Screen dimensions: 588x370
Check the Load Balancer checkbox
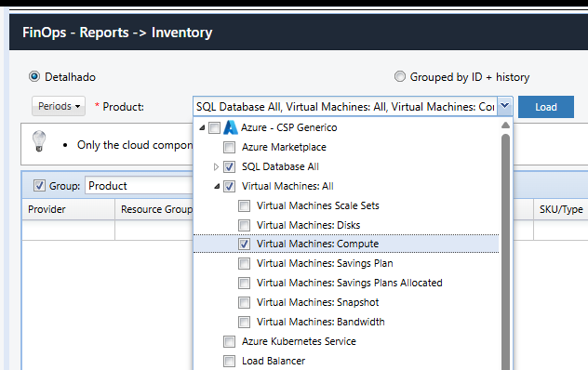click(x=229, y=361)
